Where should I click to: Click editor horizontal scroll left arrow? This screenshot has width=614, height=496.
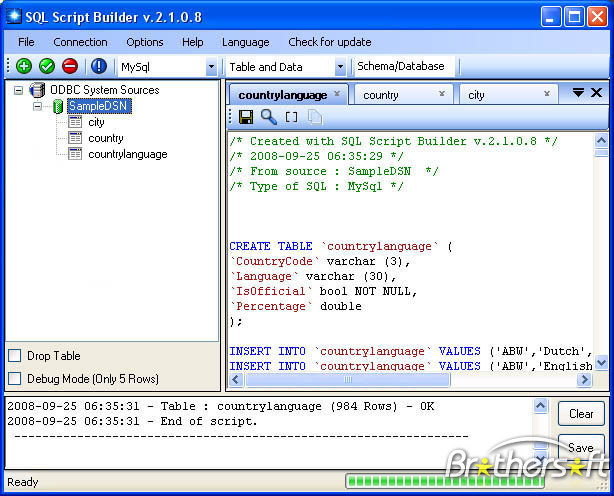236,379
